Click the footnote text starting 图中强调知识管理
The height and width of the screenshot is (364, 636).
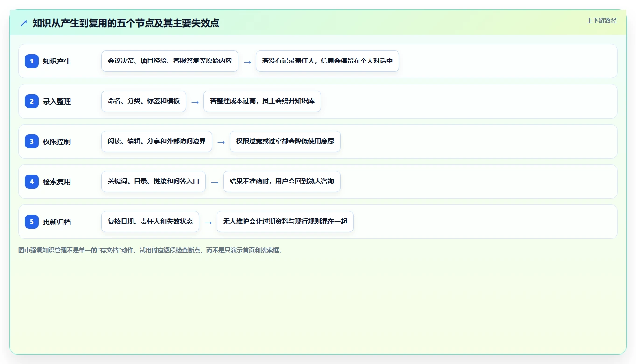[150, 250]
